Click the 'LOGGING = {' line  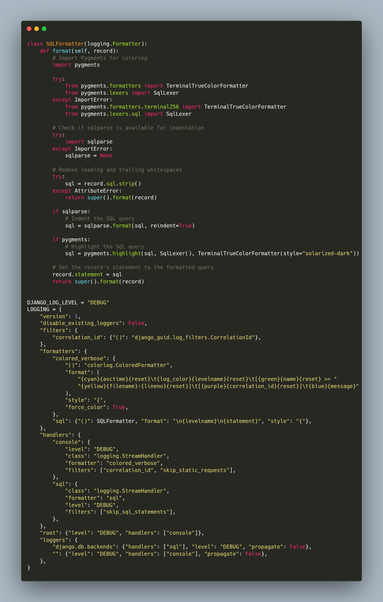tap(44, 309)
